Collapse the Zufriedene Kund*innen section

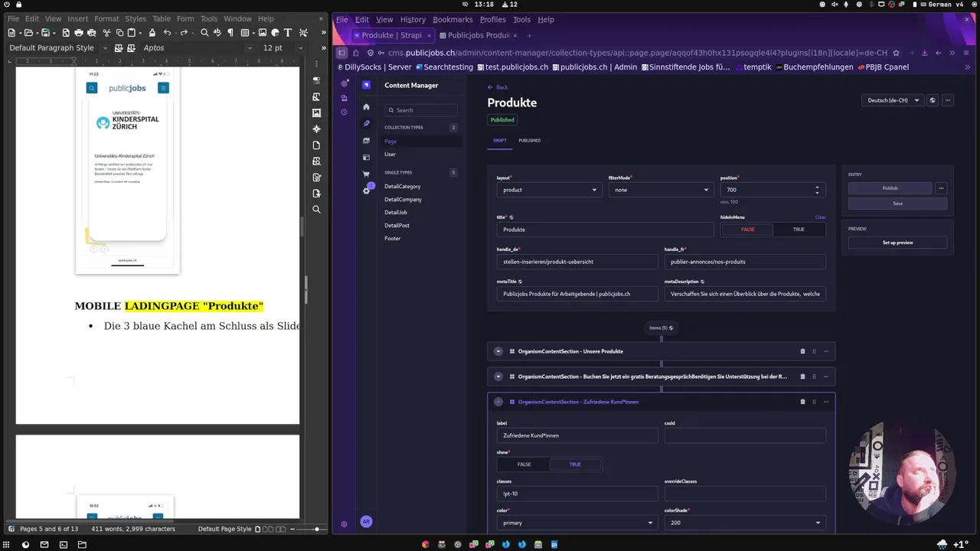[498, 402]
